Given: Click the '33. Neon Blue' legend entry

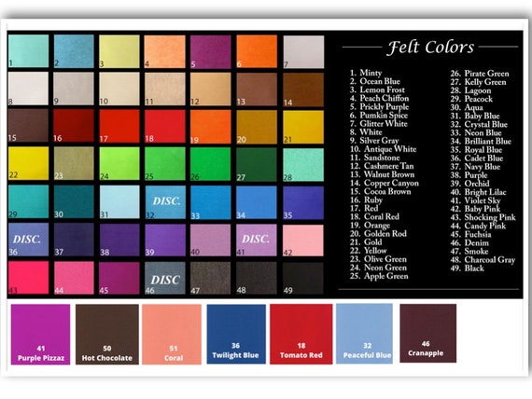Looking at the screenshot, I should (476, 133).
